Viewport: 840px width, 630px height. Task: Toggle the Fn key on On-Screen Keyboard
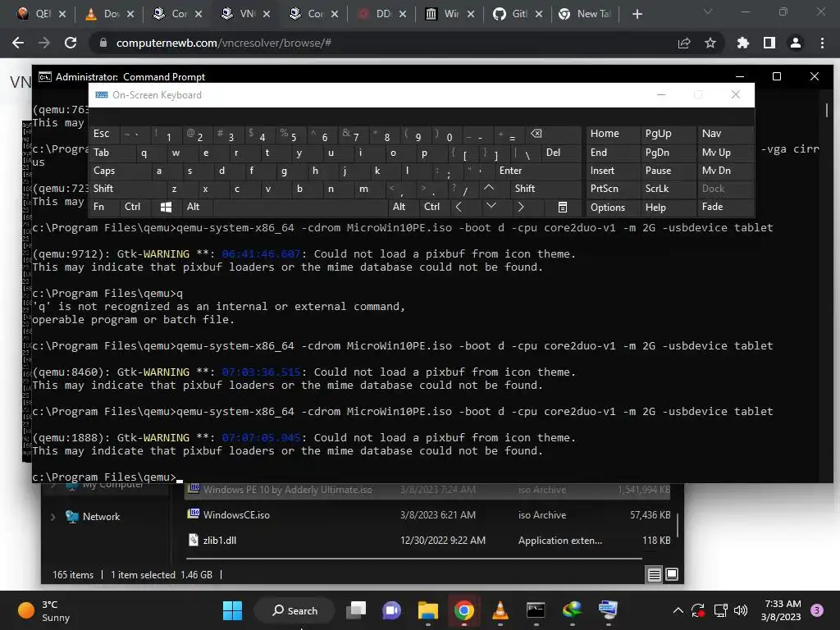click(x=104, y=207)
